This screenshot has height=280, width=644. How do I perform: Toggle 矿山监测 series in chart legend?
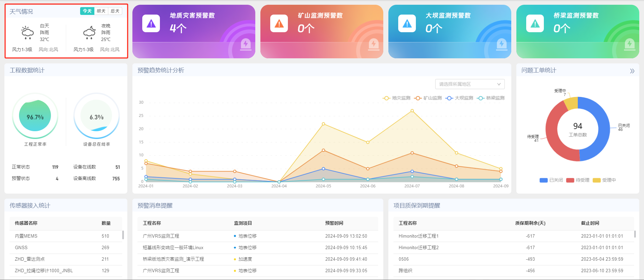coord(428,98)
